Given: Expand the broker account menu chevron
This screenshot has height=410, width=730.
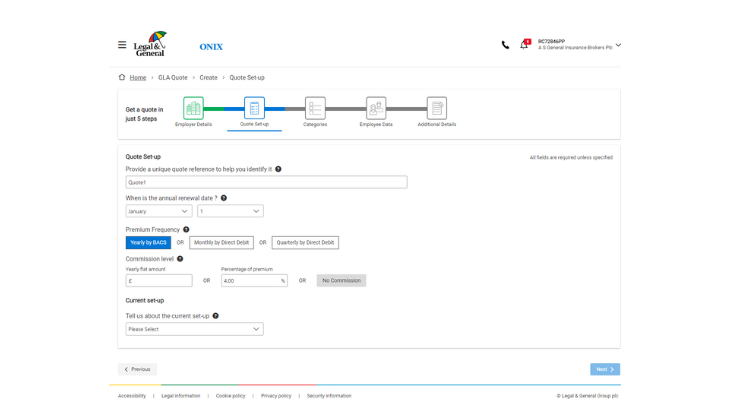Looking at the screenshot, I should pos(618,45).
